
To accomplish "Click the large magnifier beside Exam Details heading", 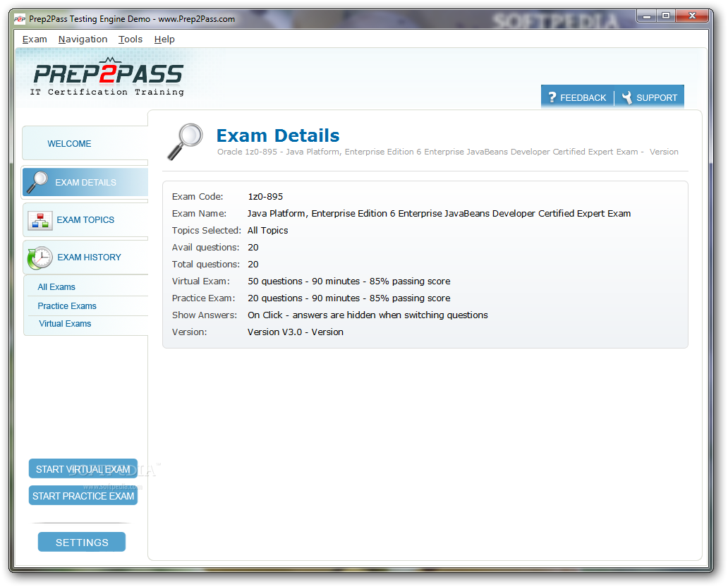I will point(185,142).
